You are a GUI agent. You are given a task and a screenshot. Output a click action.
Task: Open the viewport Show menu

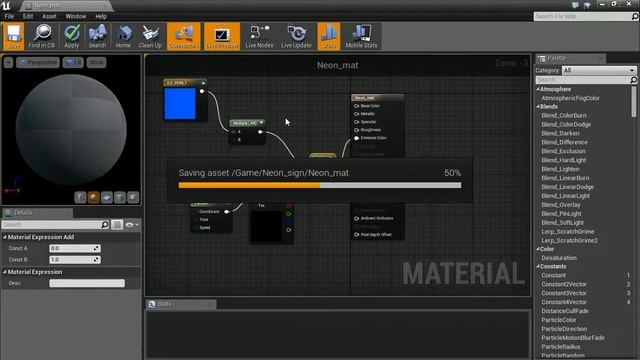[96, 62]
